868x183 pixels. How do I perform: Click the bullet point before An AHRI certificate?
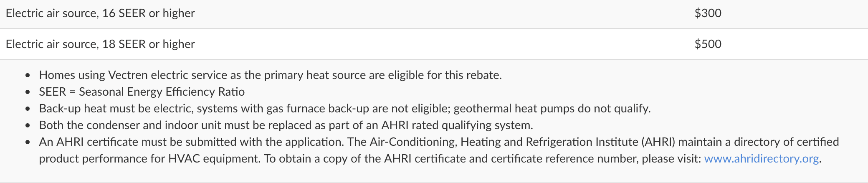pos(28,142)
